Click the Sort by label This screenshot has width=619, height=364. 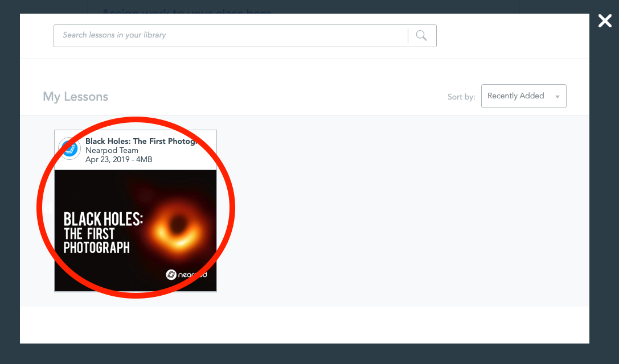[461, 97]
